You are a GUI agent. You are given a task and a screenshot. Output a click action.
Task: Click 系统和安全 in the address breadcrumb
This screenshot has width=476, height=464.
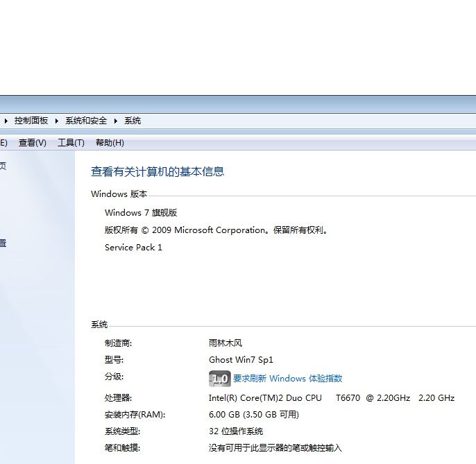[86, 121]
